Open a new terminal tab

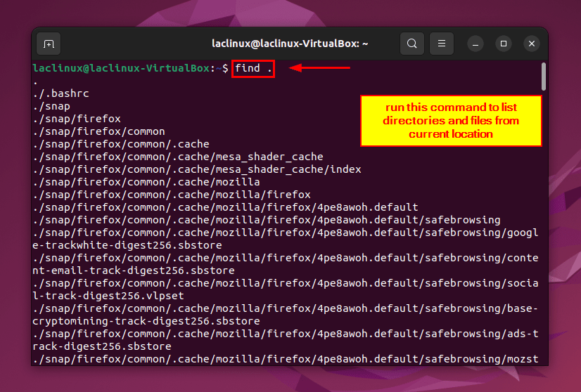pyautogui.click(x=49, y=44)
